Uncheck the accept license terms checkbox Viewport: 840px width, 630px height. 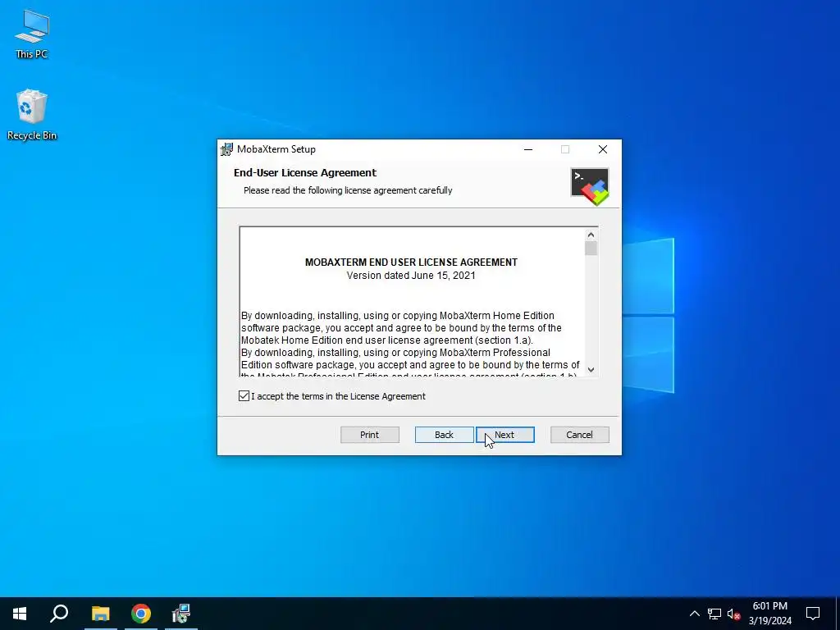[x=244, y=396]
